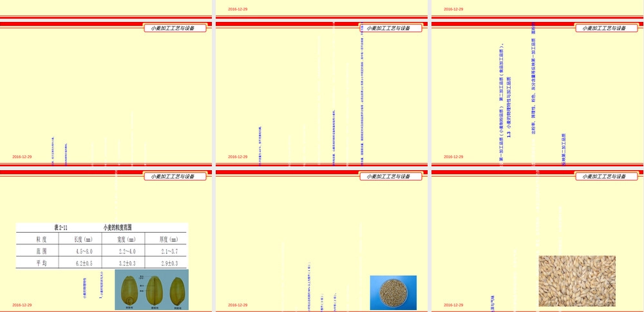Select the cell '2.2~4.0'
Viewport: 644px width, 312px height.
[x=127, y=251]
